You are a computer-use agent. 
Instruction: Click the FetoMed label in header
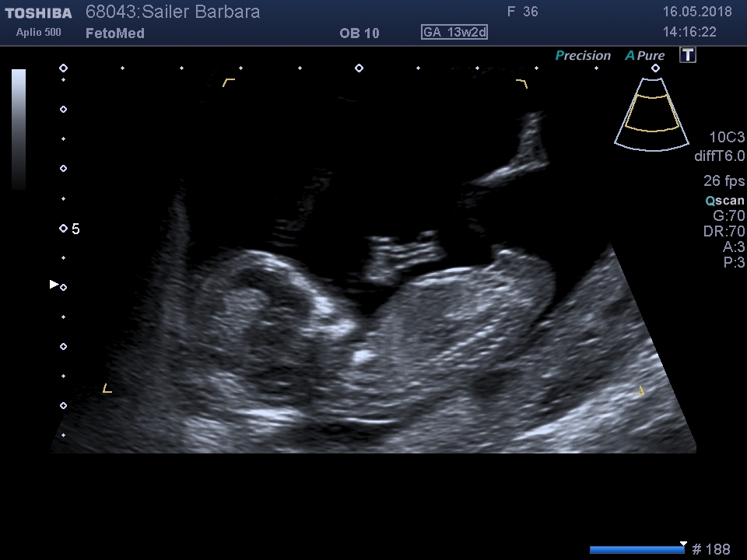point(114,33)
